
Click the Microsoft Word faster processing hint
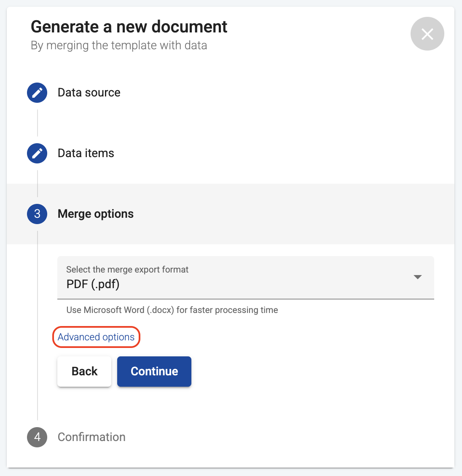pyautogui.click(x=172, y=310)
